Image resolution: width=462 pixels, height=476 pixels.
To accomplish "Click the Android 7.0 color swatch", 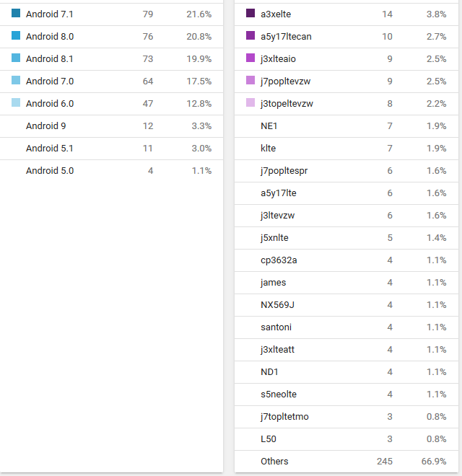I will (x=16, y=81).
